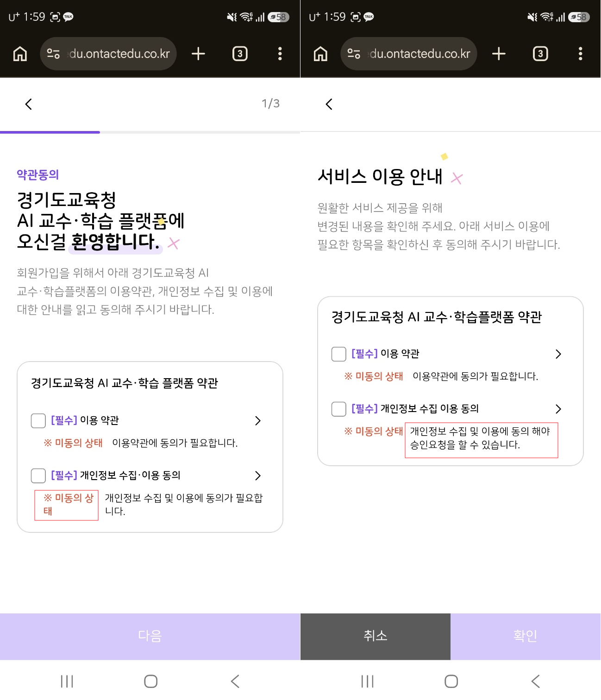Open [필수] 이용 약관 label on right screen

pyautogui.click(x=385, y=354)
